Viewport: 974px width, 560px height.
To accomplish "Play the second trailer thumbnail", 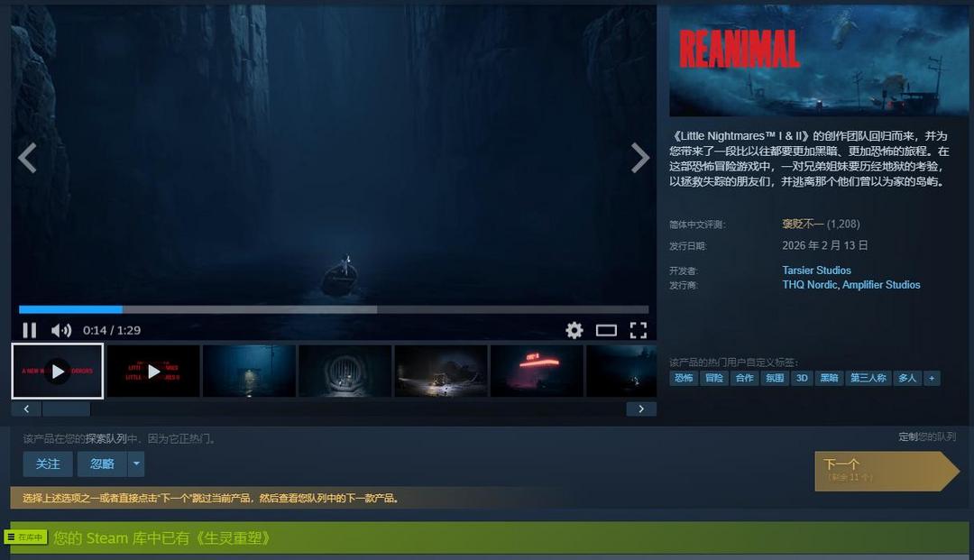I will pos(153,371).
